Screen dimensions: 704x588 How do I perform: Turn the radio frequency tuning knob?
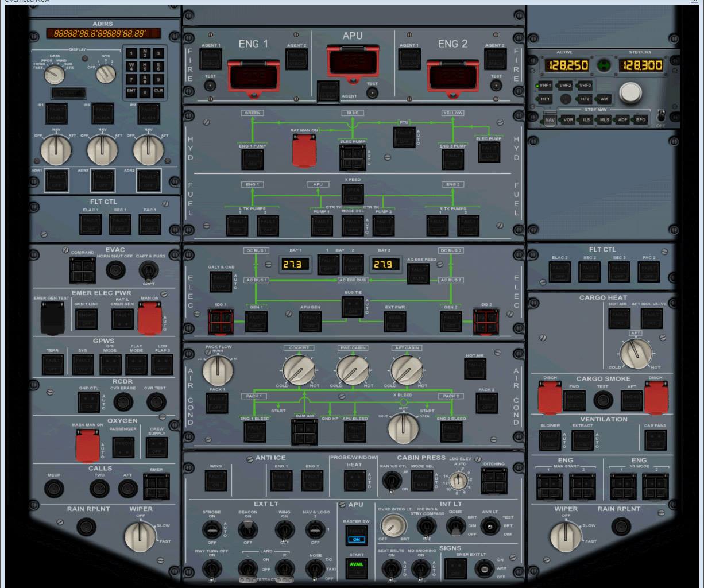pos(630,92)
